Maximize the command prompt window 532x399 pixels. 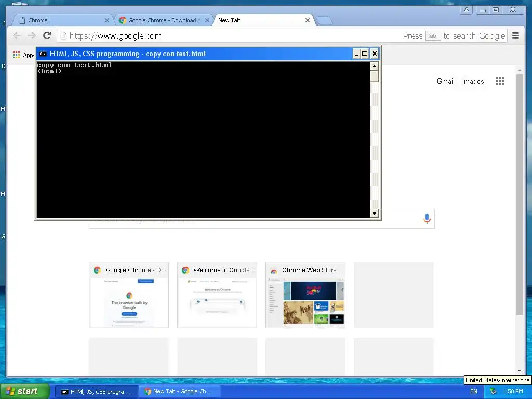365,54
